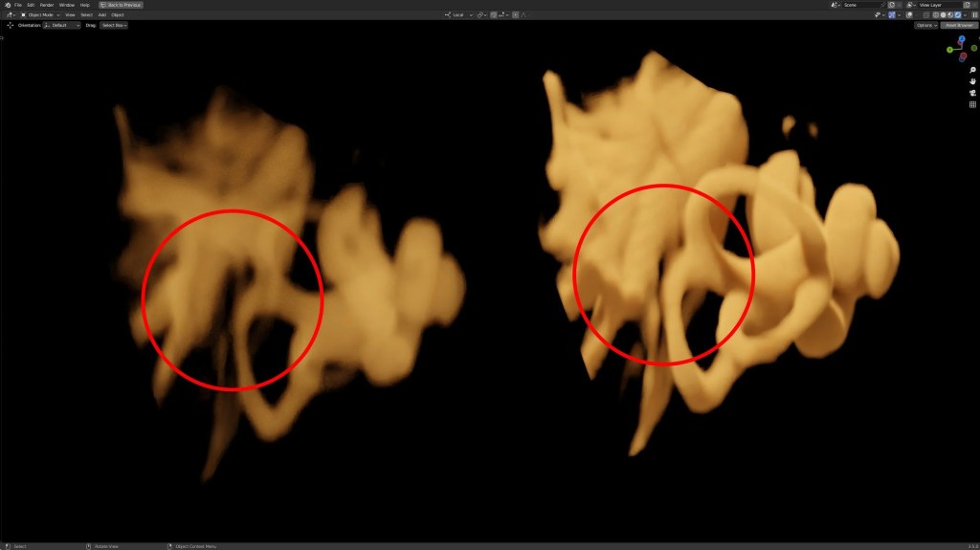980x550 pixels.
Task: Click the New Scene icon
Action: pos(891,5)
